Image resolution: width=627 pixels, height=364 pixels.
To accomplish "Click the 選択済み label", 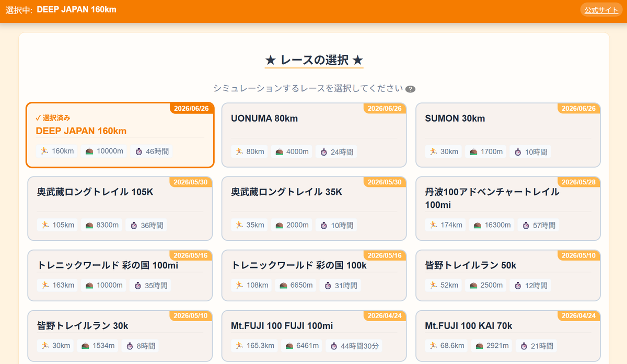I will pos(53,118).
